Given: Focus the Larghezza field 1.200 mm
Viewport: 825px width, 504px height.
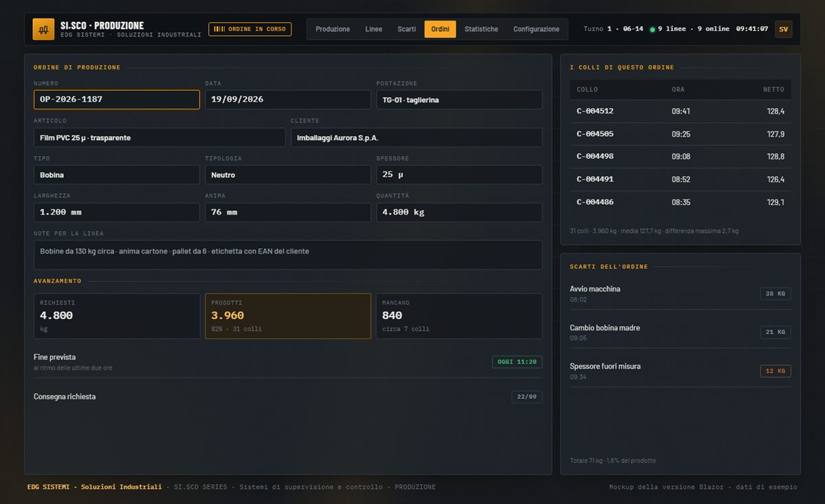Looking at the screenshot, I should (117, 212).
